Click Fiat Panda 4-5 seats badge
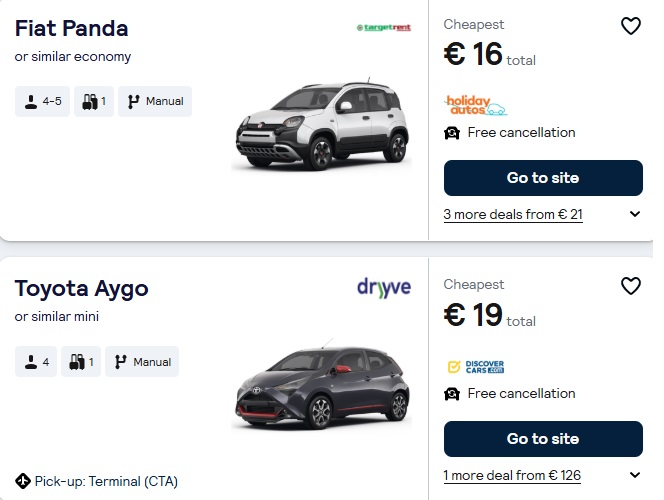 pyautogui.click(x=43, y=101)
